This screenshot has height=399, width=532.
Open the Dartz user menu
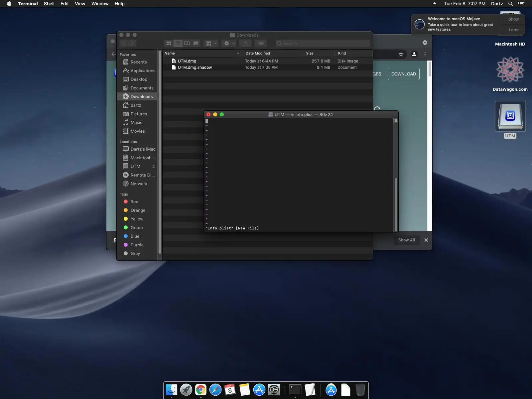497,4
